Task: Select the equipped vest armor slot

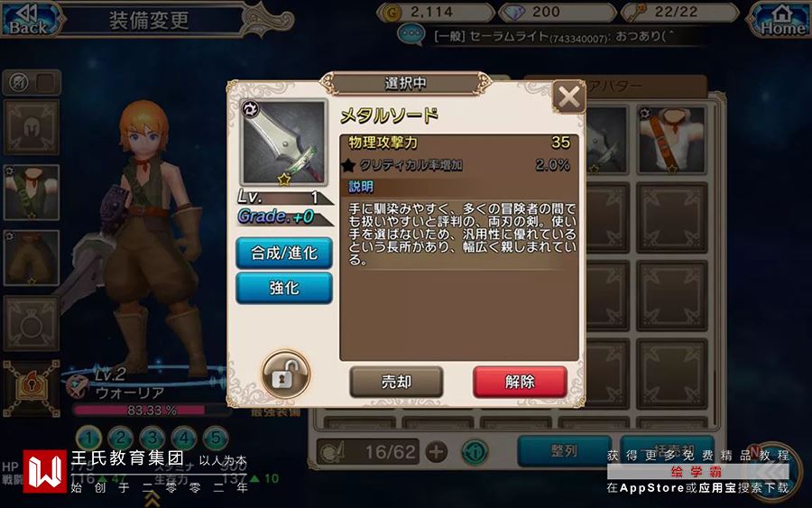Action: pos(32,192)
